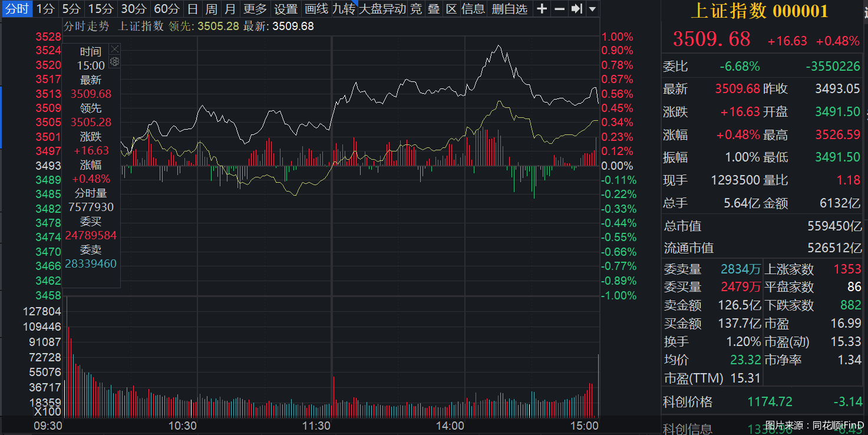Image resolution: width=868 pixels, height=435 pixels.
Task: Activate the 画线 drawing tool
Action: click(x=316, y=9)
